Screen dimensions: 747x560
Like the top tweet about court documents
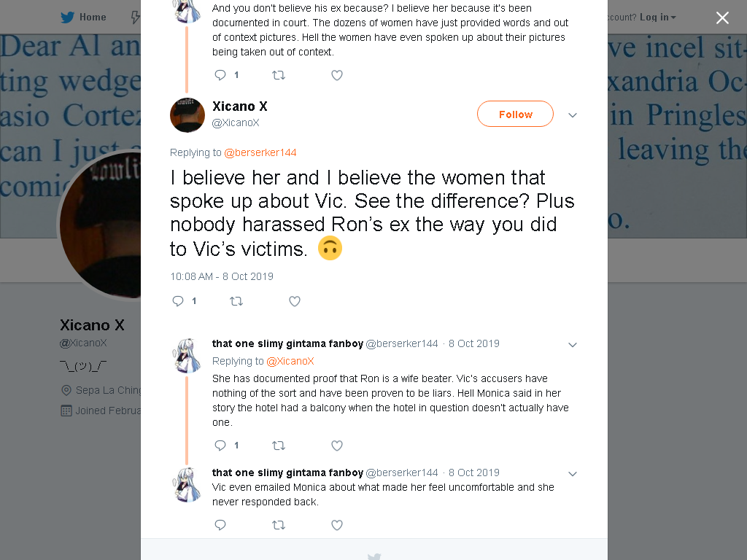click(x=337, y=75)
